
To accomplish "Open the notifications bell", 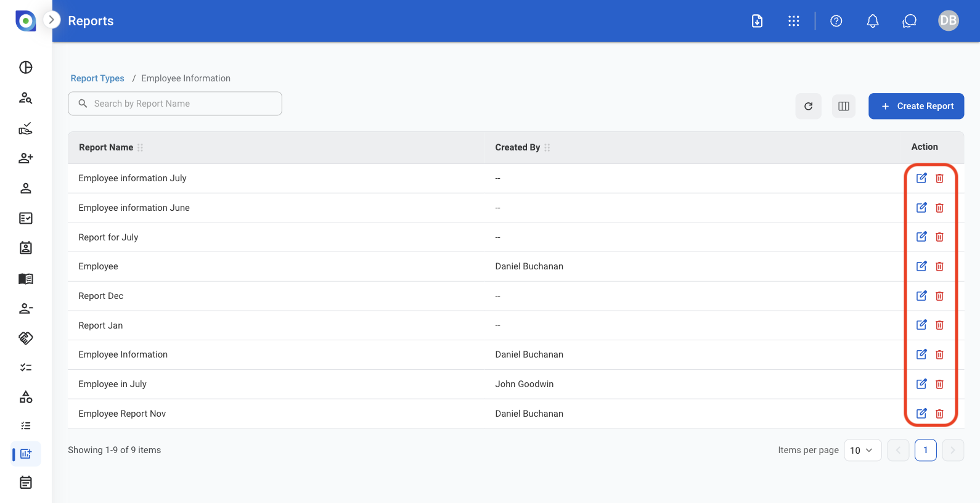I will [x=873, y=21].
